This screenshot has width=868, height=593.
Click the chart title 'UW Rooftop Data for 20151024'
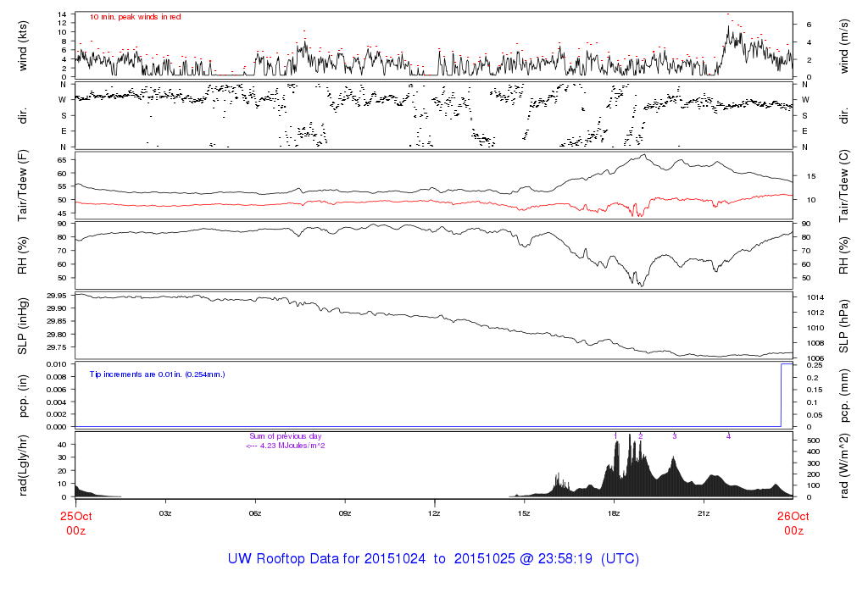326,559
